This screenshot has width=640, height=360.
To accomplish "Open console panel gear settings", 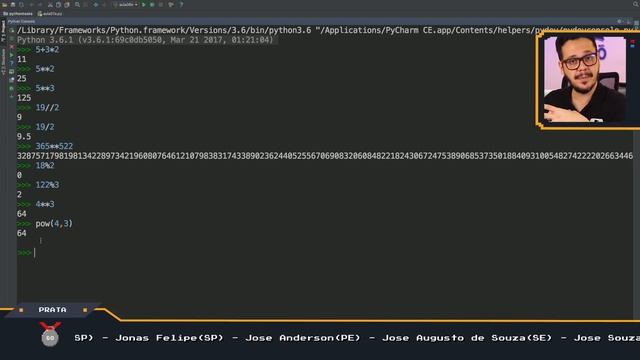I will pyautogui.click(x=620, y=21).
